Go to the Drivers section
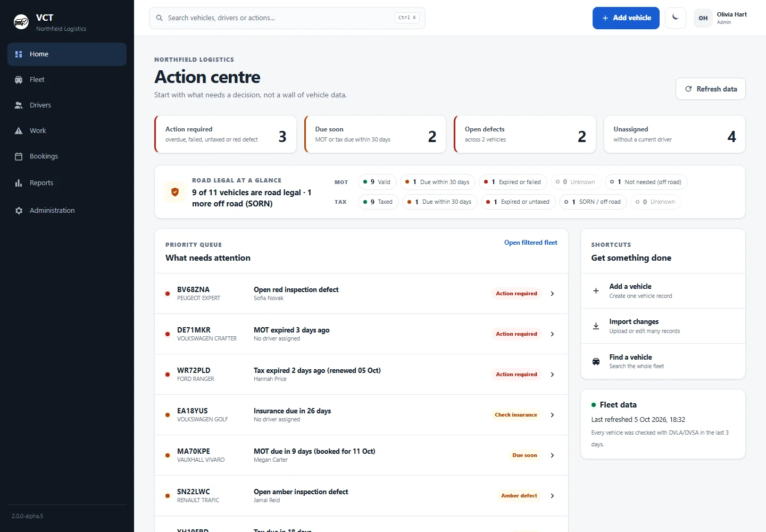Image resolution: width=766 pixels, height=532 pixels. pyautogui.click(x=67, y=105)
